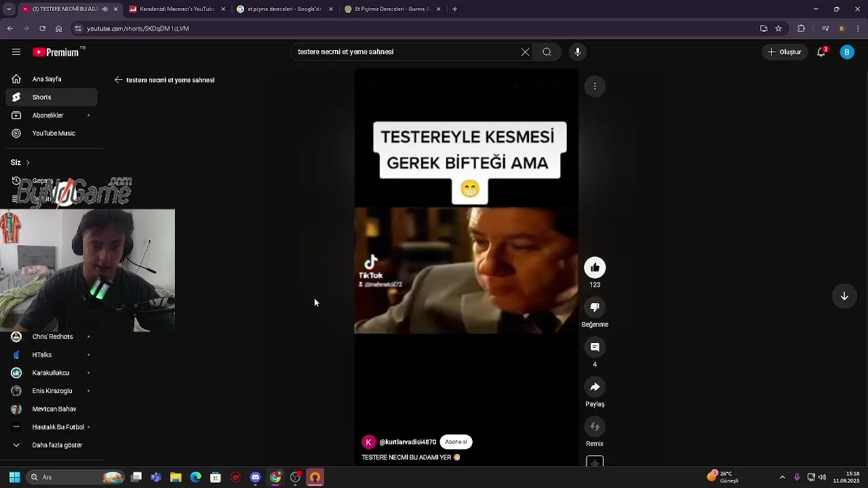Open the Windows Start menu
The height and width of the screenshot is (488, 868).
(14, 477)
